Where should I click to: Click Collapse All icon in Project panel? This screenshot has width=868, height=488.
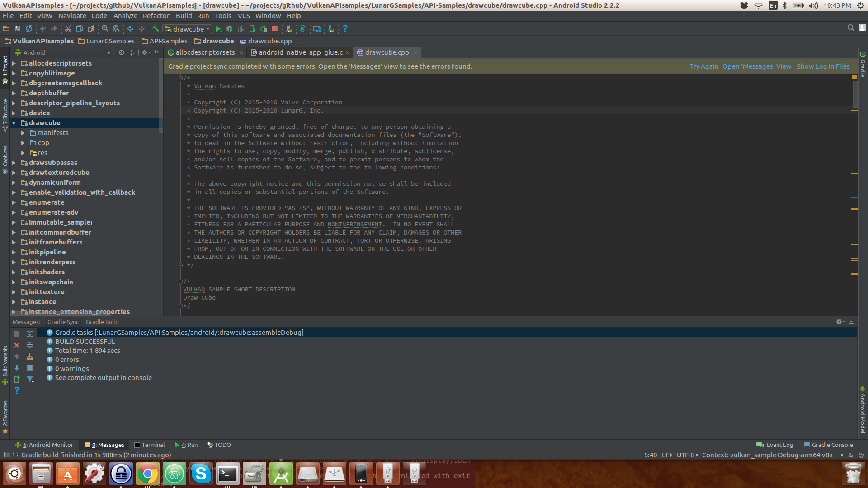pos(132,52)
